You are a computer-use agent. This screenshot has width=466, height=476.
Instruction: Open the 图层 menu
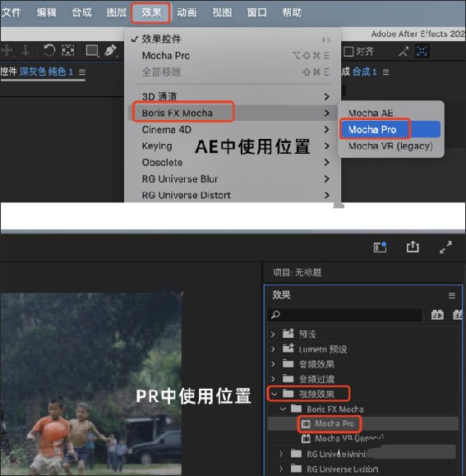pyautogui.click(x=117, y=12)
